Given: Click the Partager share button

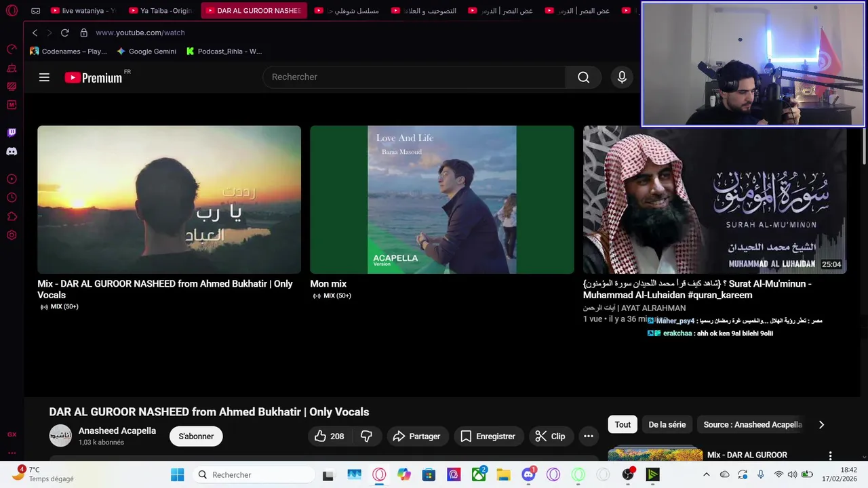Looking at the screenshot, I should click(x=417, y=436).
